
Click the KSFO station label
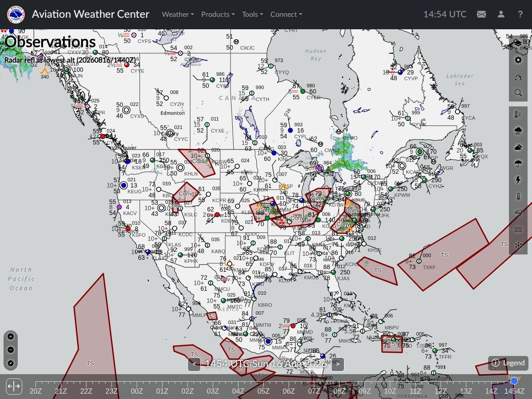[x=139, y=235]
